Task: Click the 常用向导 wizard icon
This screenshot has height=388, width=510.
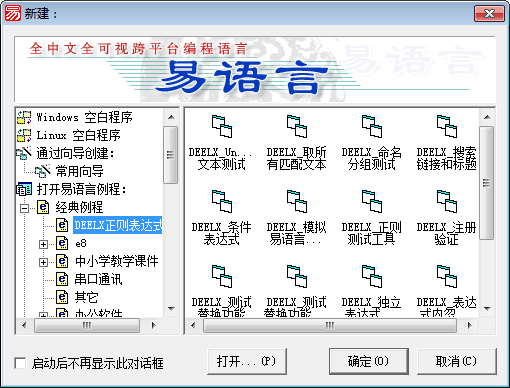Action: pos(43,171)
